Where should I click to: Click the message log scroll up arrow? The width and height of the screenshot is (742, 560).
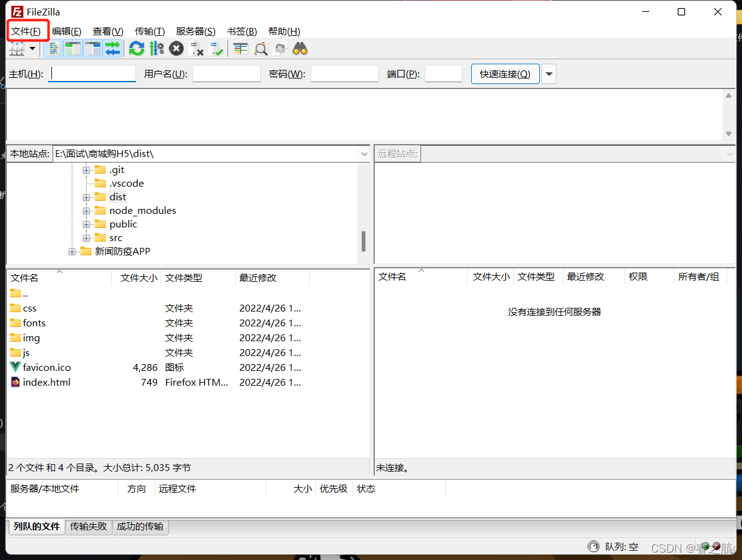tap(729, 95)
